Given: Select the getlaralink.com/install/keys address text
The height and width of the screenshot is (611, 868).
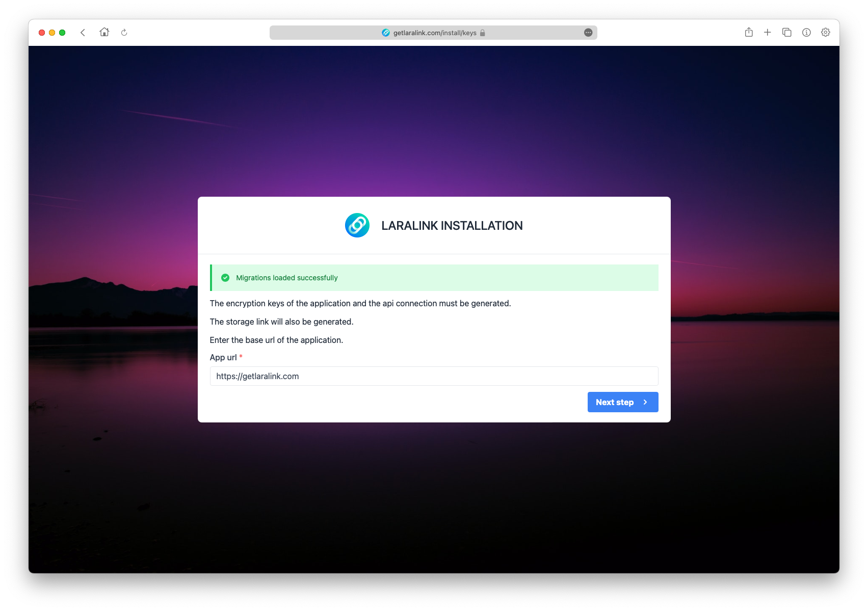Looking at the screenshot, I should point(434,33).
